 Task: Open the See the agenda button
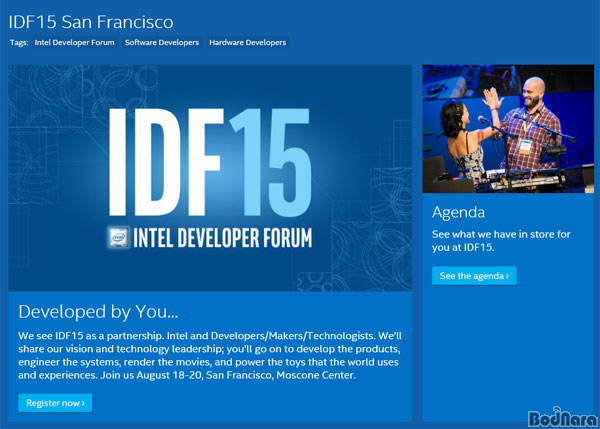(474, 276)
